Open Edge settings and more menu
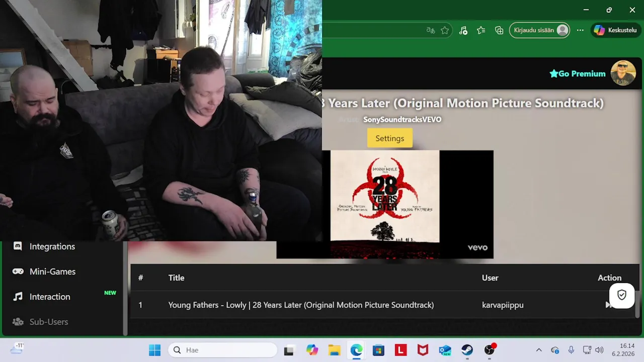Image resolution: width=644 pixels, height=362 pixels. [x=580, y=30]
